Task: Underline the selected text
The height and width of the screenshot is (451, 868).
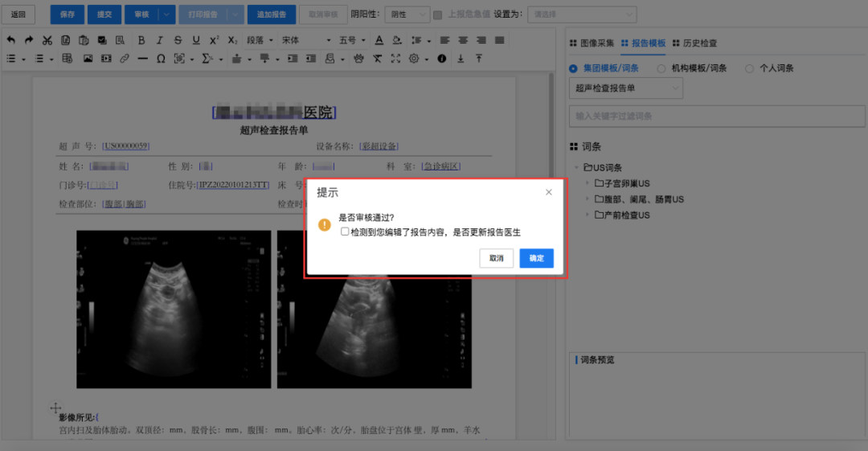Action: 196,40
